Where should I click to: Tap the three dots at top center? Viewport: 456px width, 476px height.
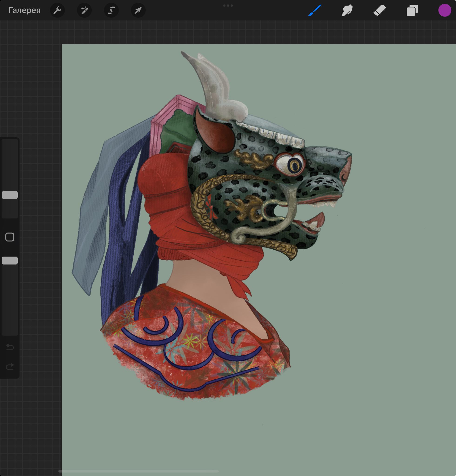228,6
